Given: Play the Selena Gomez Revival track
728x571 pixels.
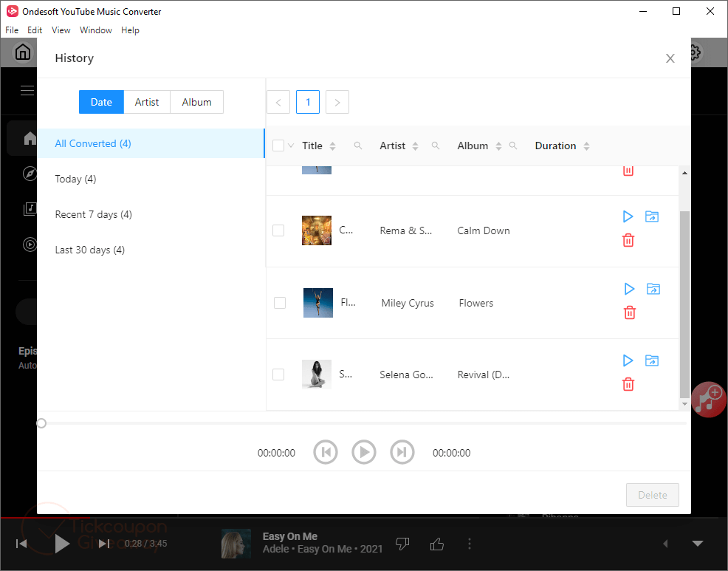Looking at the screenshot, I should click(628, 360).
